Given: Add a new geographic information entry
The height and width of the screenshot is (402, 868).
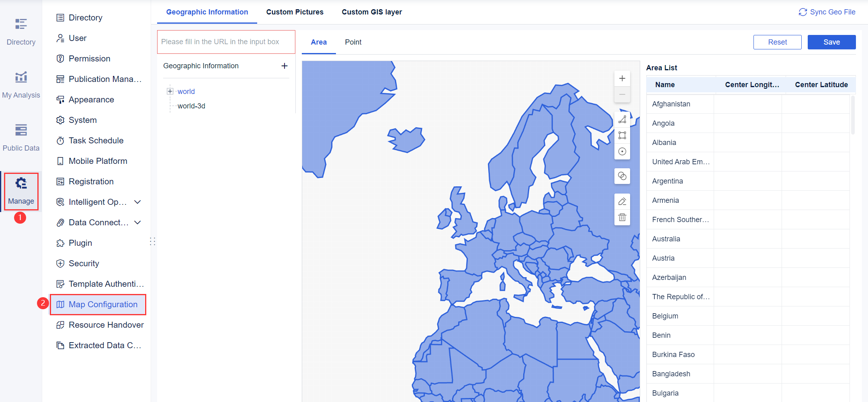Looking at the screenshot, I should 285,66.
